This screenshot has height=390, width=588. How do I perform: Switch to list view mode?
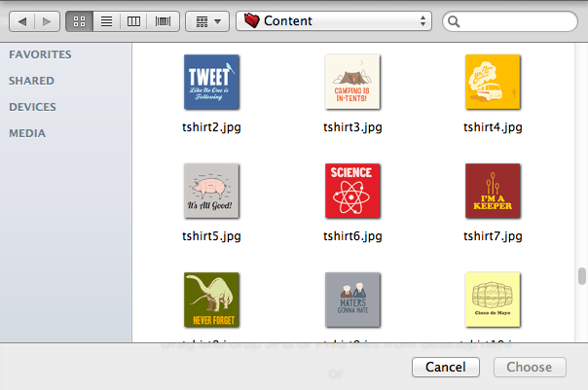click(107, 20)
